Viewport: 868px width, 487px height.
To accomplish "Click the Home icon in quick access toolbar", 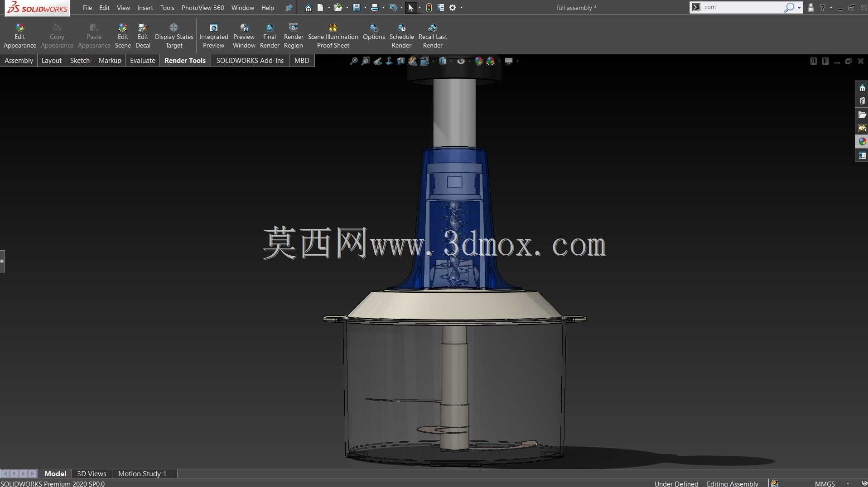I will [x=308, y=8].
